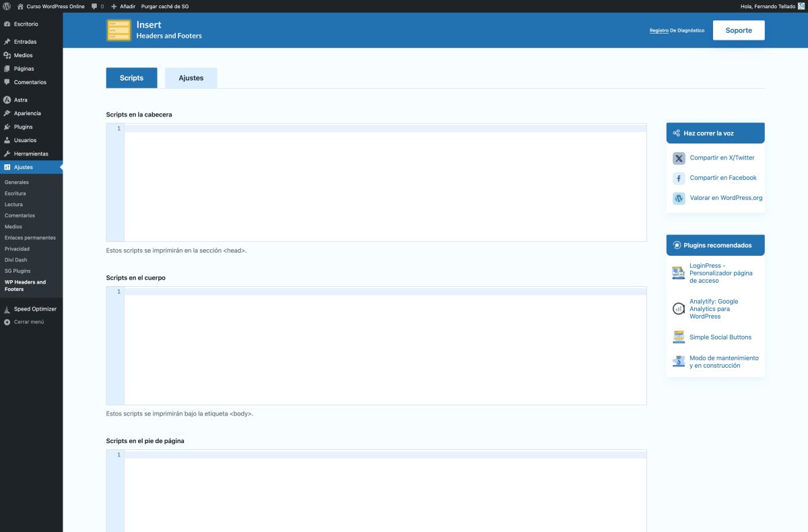Click the WordPress logo in admin bar

(x=7, y=6)
